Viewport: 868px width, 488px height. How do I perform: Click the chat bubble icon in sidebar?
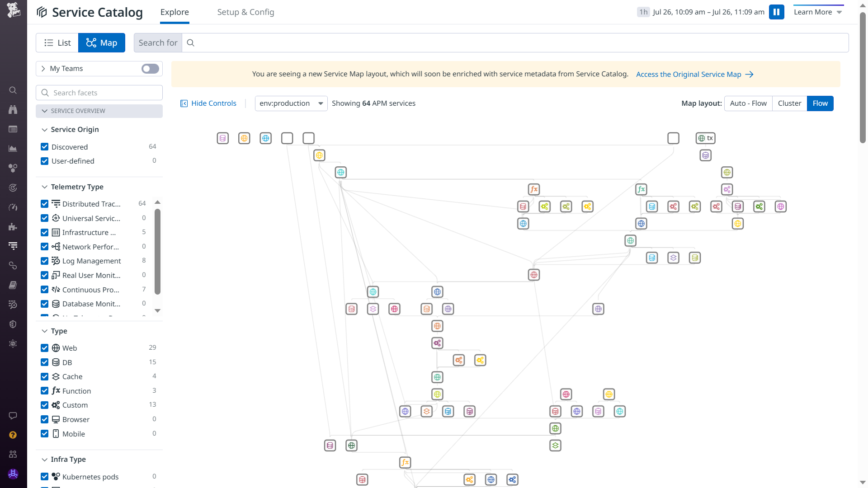click(x=13, y=416)
